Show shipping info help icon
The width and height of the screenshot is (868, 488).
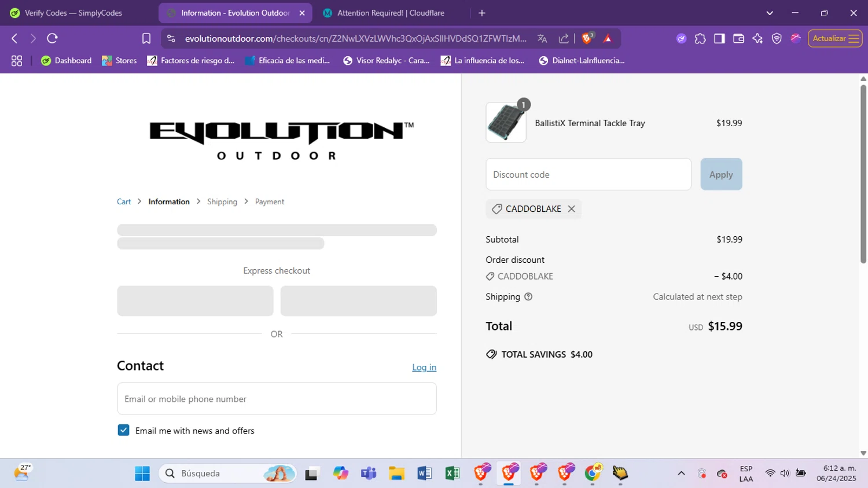(x=528, y=297)
